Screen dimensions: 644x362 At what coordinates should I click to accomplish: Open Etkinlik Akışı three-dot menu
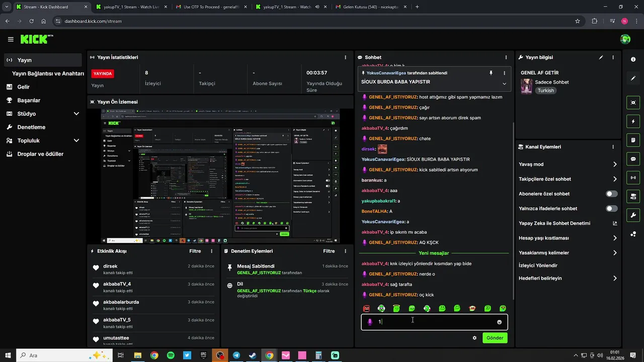click(211, 251)
